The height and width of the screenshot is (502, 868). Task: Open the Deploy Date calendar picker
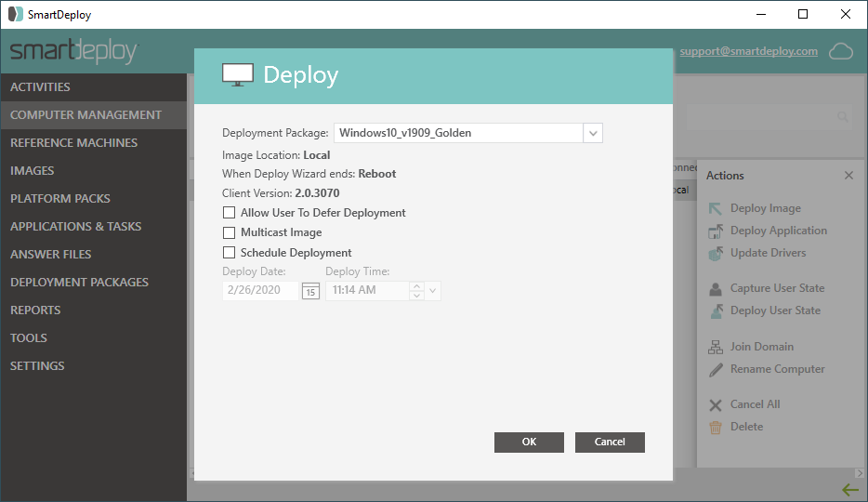pos(310,291)
